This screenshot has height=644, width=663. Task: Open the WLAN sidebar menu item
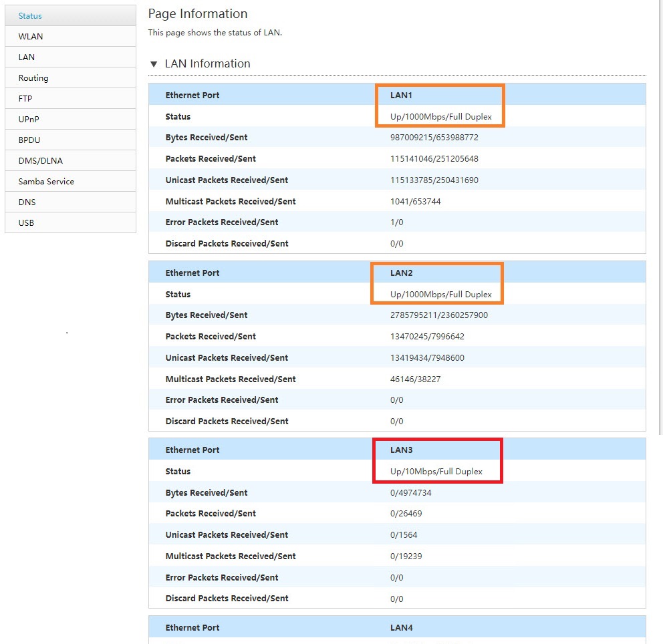click(71, 36)
